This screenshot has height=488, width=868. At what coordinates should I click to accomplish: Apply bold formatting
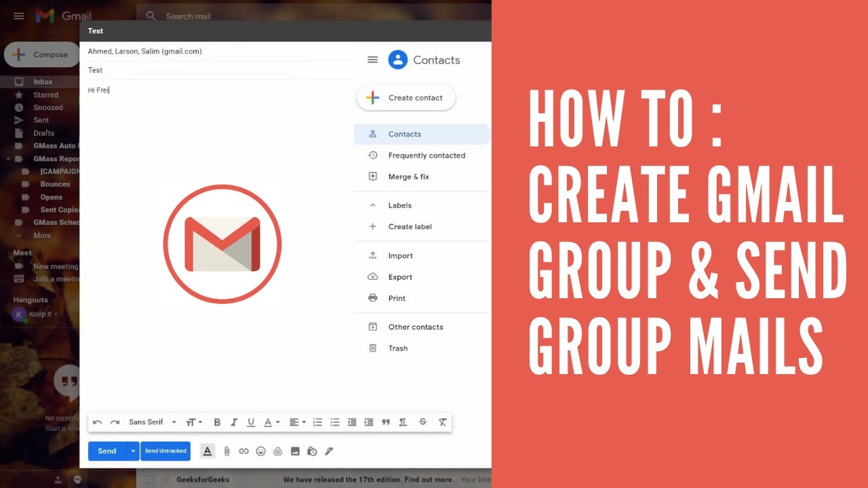[x=217, y=422]
